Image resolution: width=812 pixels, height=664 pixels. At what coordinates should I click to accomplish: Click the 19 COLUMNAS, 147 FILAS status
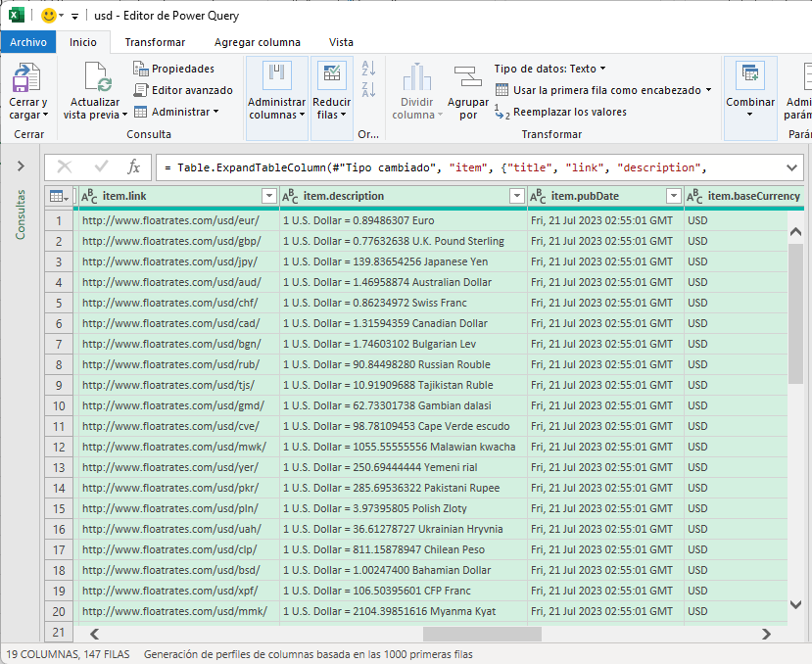[68, 654]
